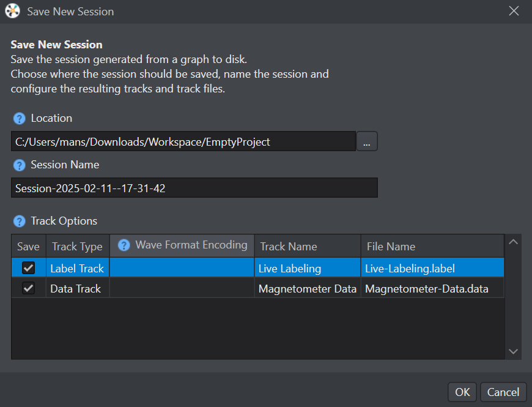
Task: Click the Location path input field
Action: pos(183,141)
